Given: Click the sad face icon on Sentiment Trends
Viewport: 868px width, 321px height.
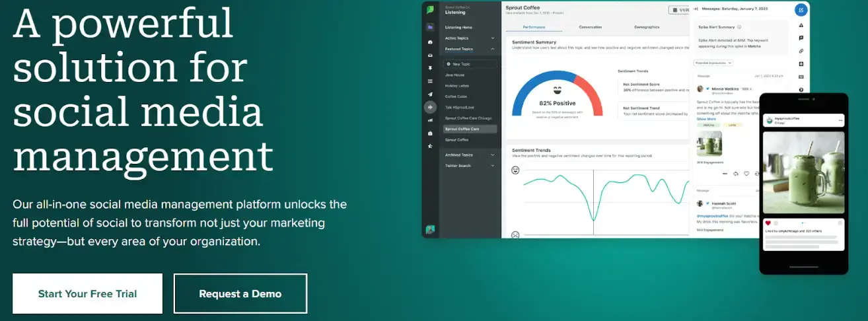Looking at the screenshot, I should (x=515, y=234).
